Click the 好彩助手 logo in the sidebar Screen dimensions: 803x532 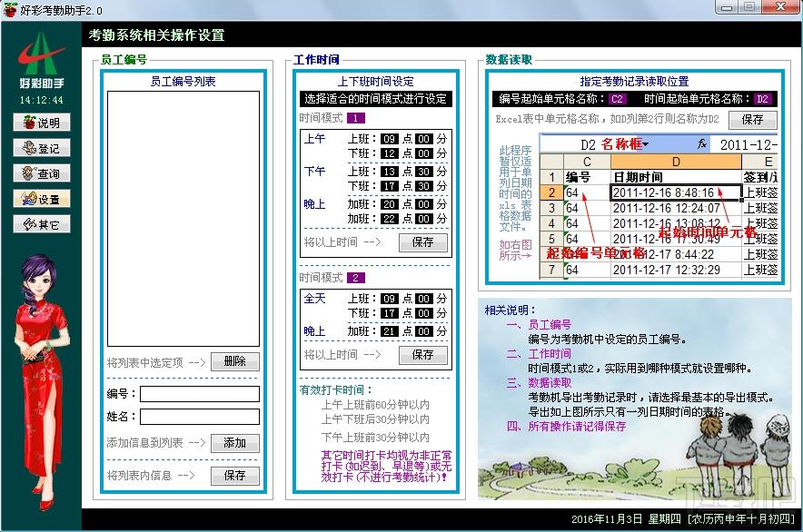tap(42, 61)
